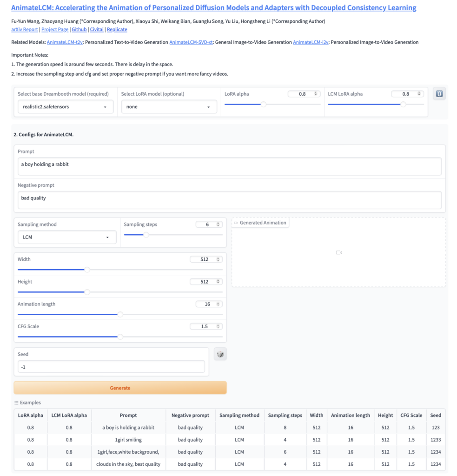Click the video icon in Generated Animation

[x=339, y=252]
